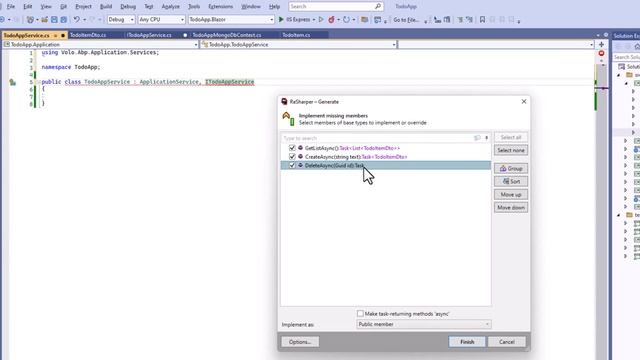This screenshot has width=640, height=360.
Task: Open the TodoApp.Blazor startup project dropdown
Action: coord(231,19)
